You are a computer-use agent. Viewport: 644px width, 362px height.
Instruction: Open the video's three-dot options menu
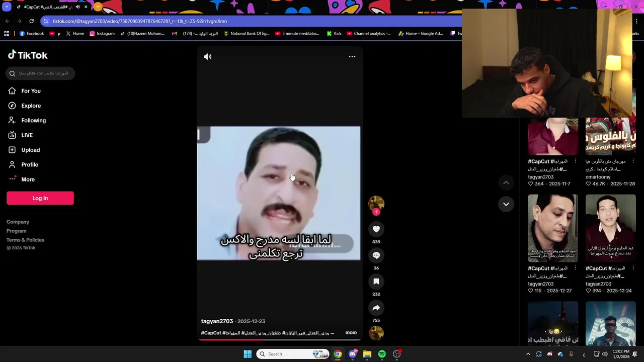(352, 57)
